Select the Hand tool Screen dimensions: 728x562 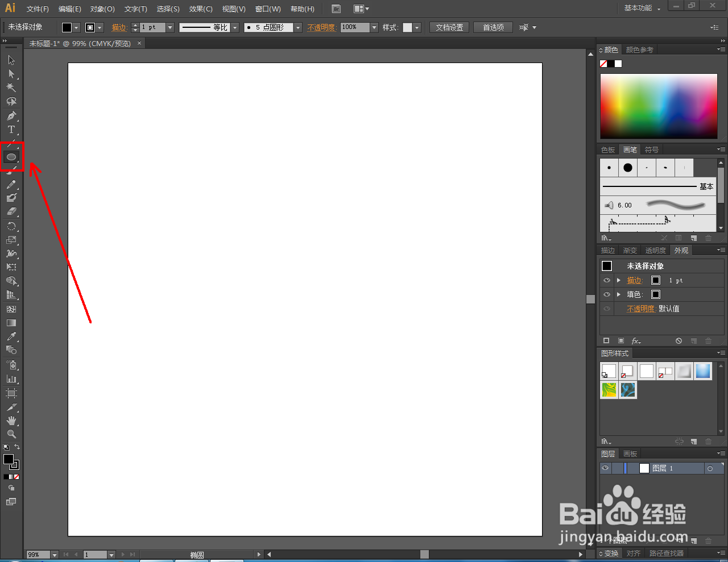pyautogui.click(x=11, y=421)
